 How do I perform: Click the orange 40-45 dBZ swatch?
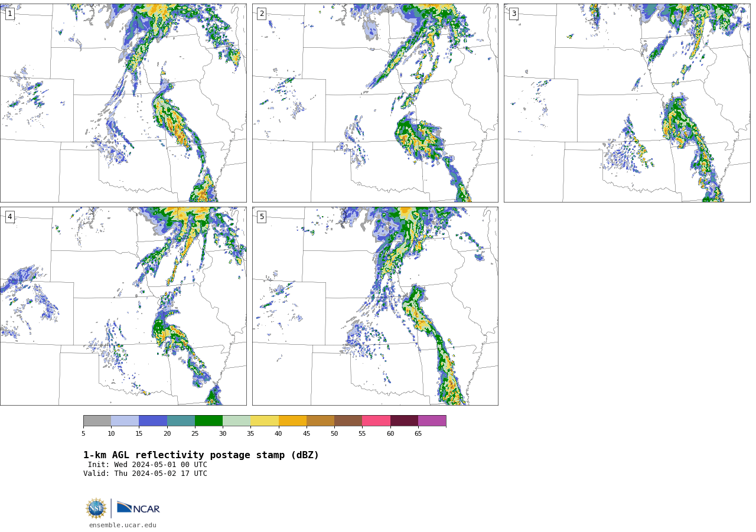click(292, 421)
